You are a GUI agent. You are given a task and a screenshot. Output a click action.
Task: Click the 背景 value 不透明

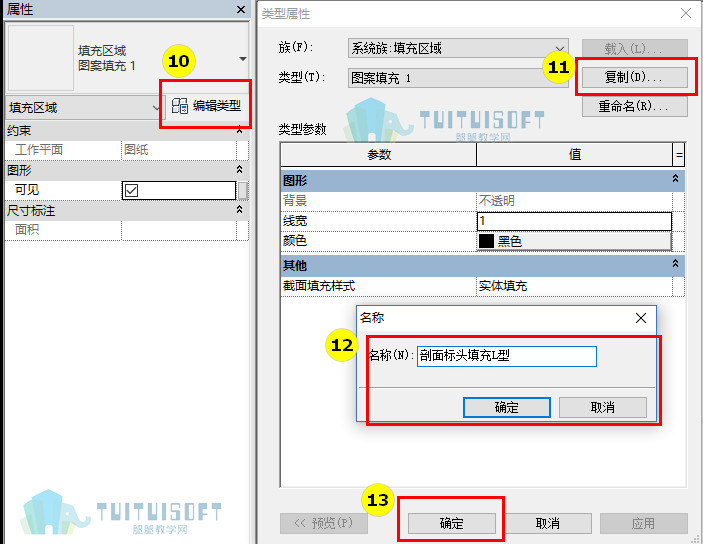click(x=574, y=200)
